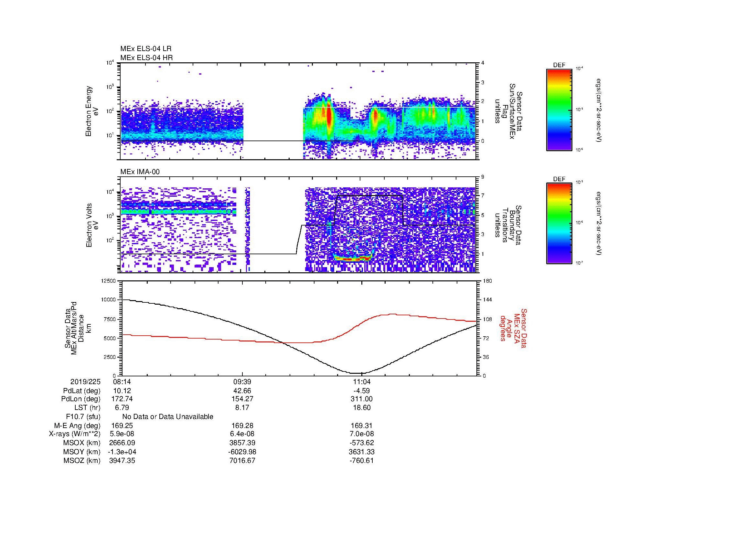Click the 'Boundary Transitions unitless' axis label
Image resolution: width=756 pixels, height=534 pixels.
pos(508,225)
